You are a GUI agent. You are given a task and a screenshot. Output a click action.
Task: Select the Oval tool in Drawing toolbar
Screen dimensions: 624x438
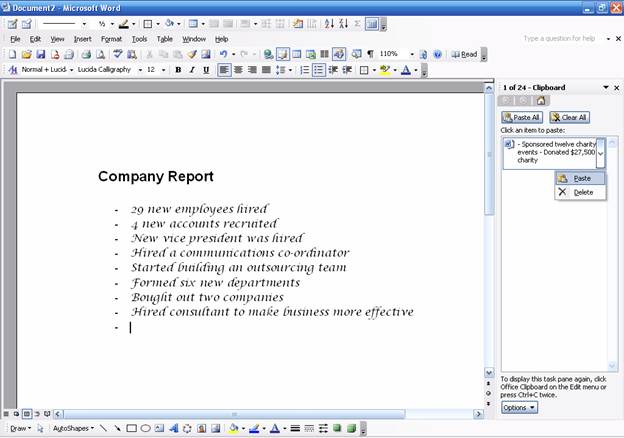[146, 428]
